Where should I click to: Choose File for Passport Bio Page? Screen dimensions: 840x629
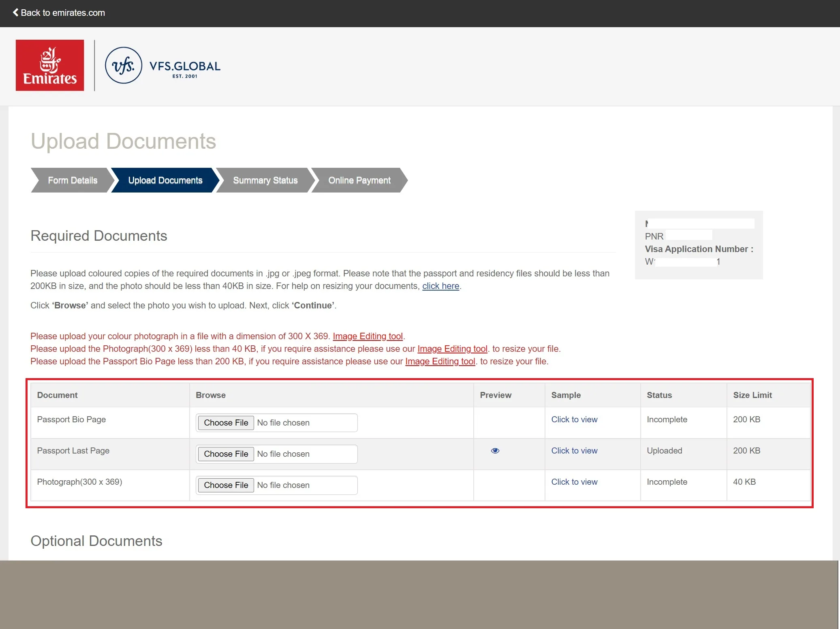point(226,423)
